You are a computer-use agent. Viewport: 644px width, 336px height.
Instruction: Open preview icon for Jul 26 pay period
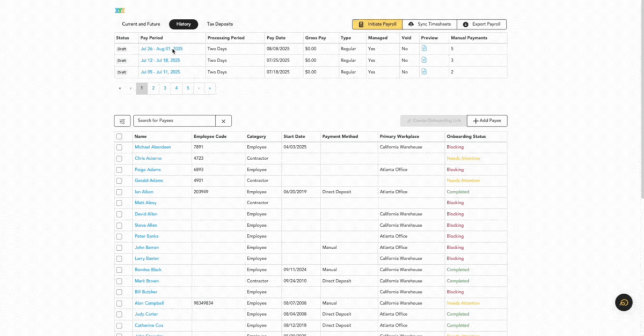[x=424, y=48]
